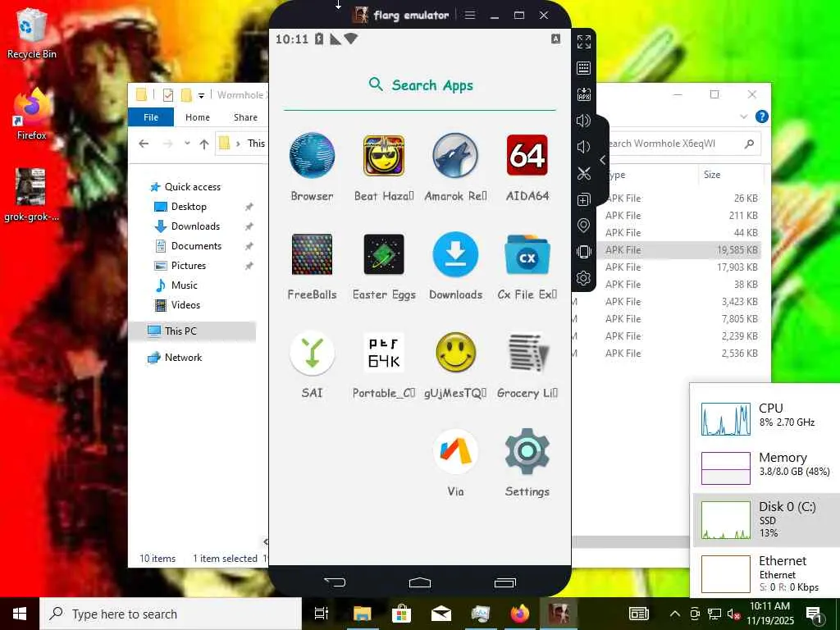Open emulator location pin icon
This screenshot has width=840, height=630.
(583, 226)
